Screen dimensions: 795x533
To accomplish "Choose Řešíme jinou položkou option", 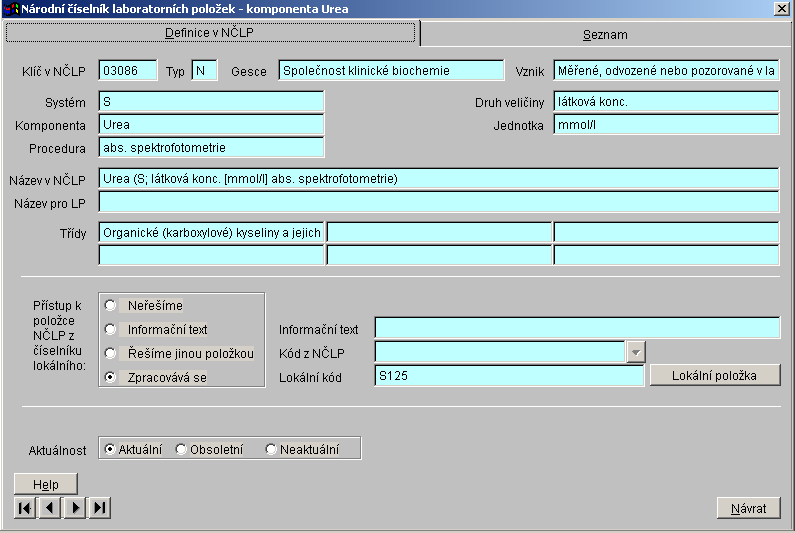I will click(110, 353).
